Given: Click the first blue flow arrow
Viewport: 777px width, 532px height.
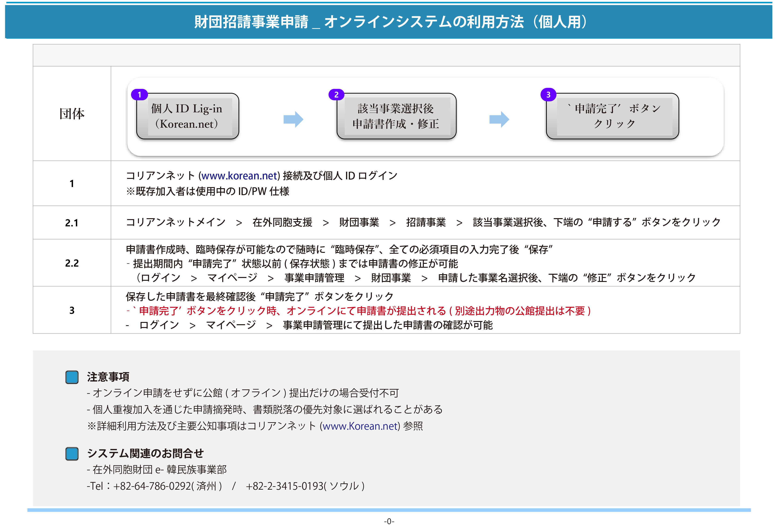Looking at the screenshot, I should (293, 119).
